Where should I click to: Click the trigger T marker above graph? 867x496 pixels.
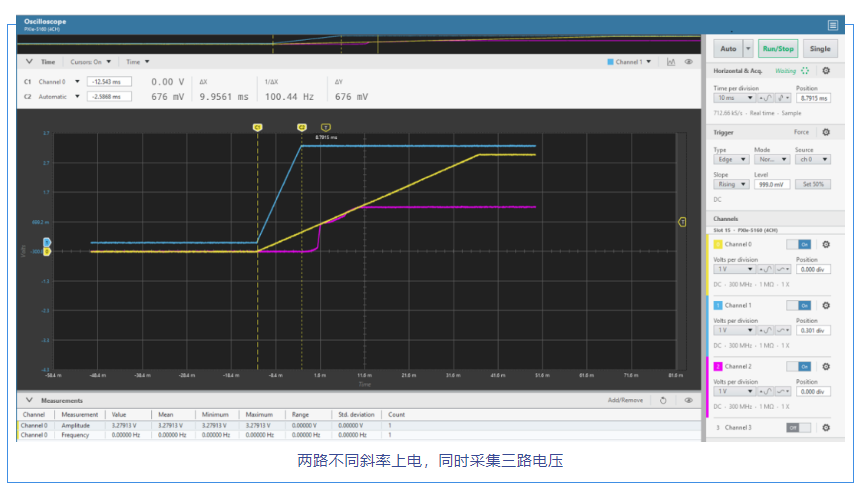pos(326,127)
